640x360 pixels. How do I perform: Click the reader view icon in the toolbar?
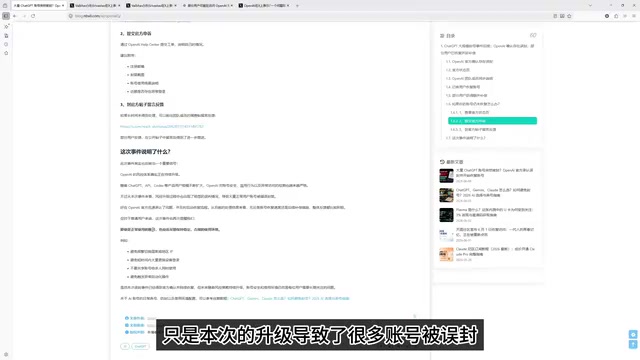point(562,16)
